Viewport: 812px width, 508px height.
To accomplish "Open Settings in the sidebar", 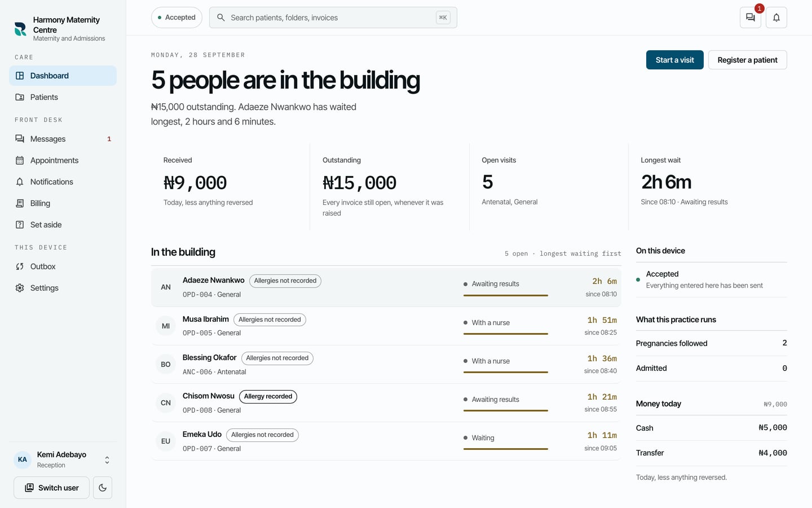I will [63, 288].
